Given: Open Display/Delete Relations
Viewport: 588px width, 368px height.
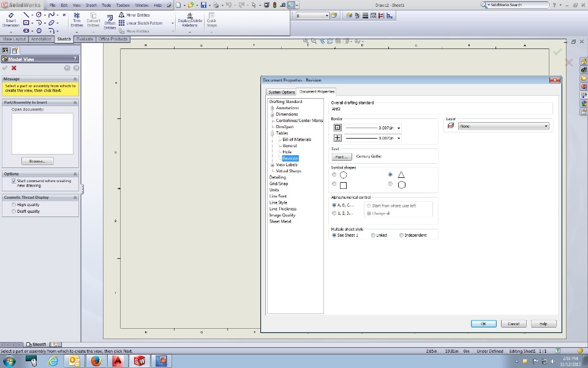Looking at the screenshot, I should (190, 20).
